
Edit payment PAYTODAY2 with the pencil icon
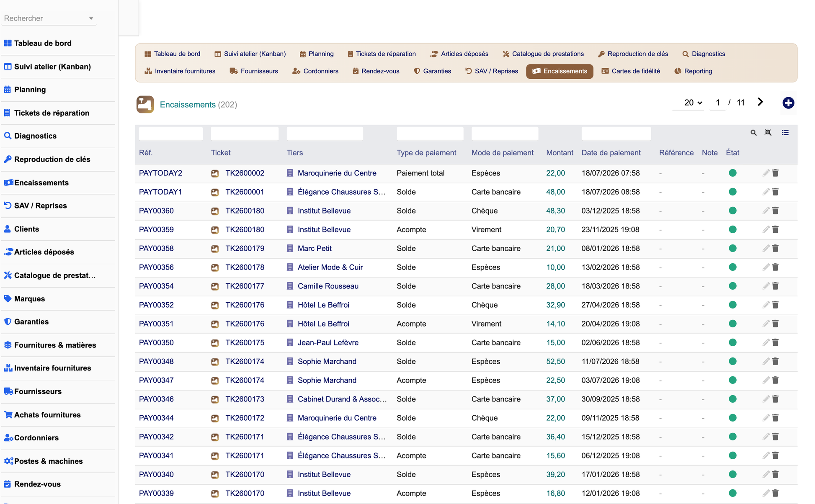766,173
